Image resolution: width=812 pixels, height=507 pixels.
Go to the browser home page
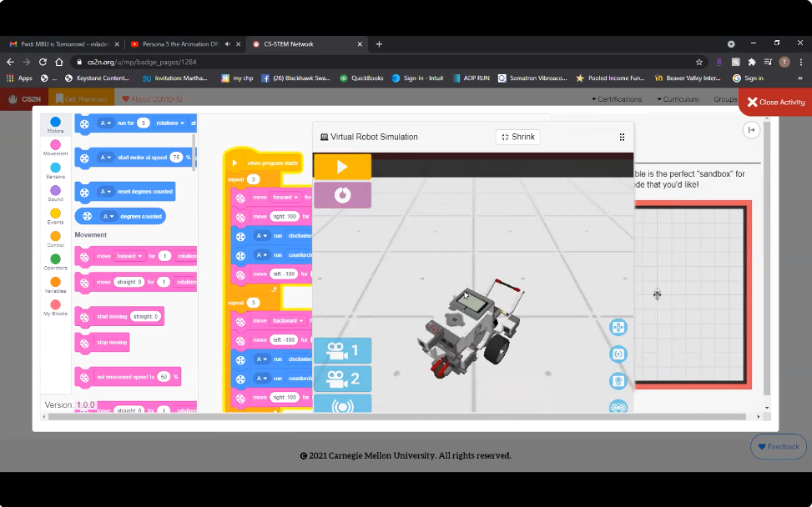click(59, 62)
